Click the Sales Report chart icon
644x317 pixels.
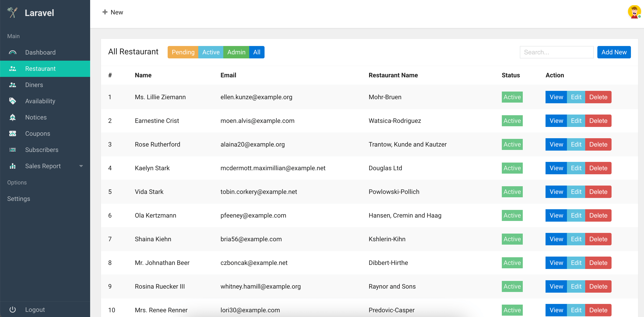coord(12,166)
